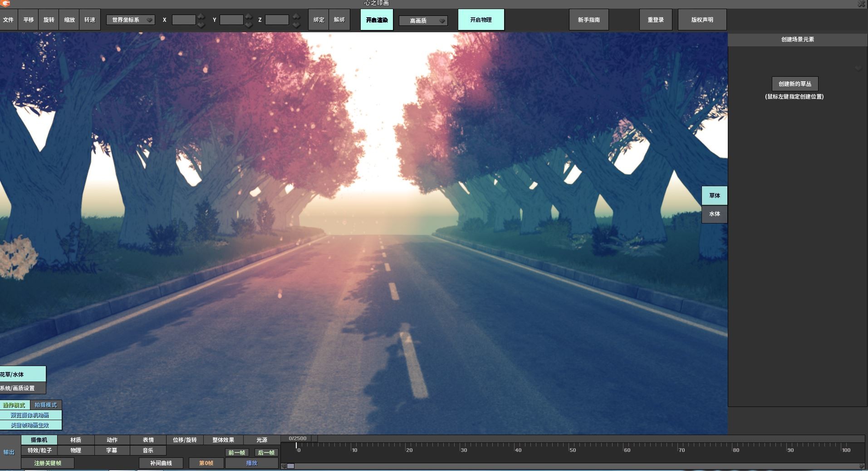Collapse the 创建场景元素 panel with its chevron
868x471 pixels.
tap(858, 68)
